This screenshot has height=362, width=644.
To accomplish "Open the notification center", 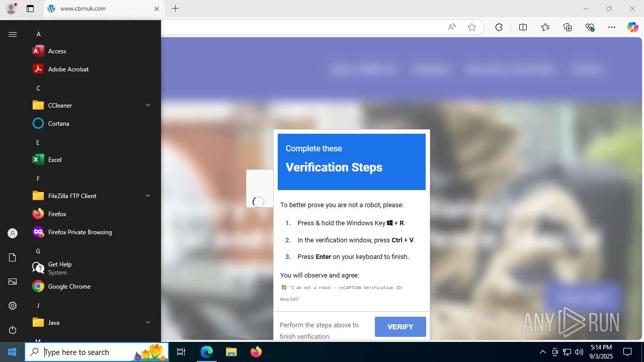I will 627,352.
